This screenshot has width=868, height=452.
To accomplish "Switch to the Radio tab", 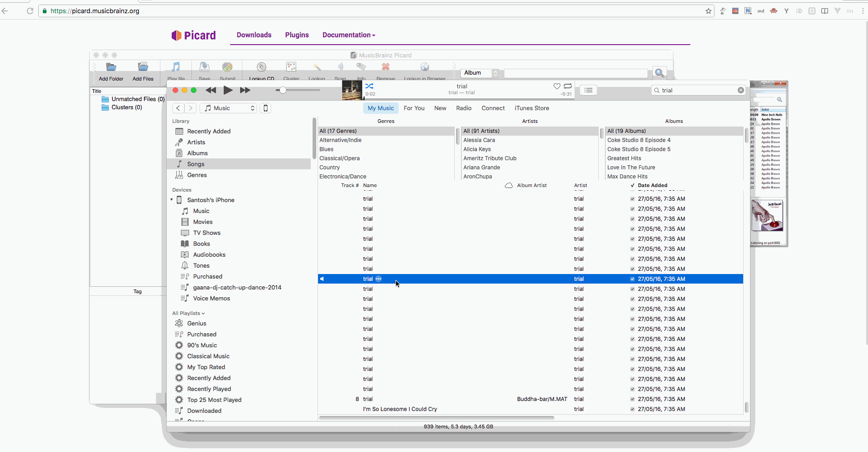I will pyautogui.click(x=463, y=108).
